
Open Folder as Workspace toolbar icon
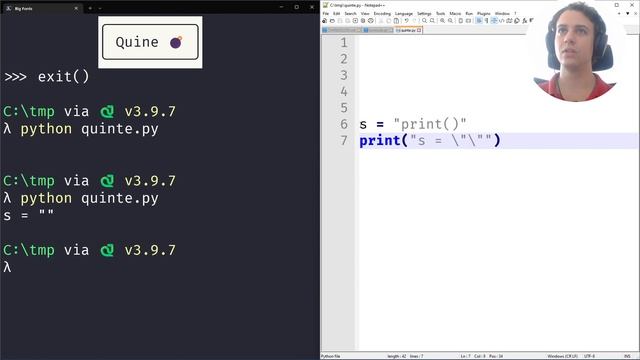tap(532, 21)
